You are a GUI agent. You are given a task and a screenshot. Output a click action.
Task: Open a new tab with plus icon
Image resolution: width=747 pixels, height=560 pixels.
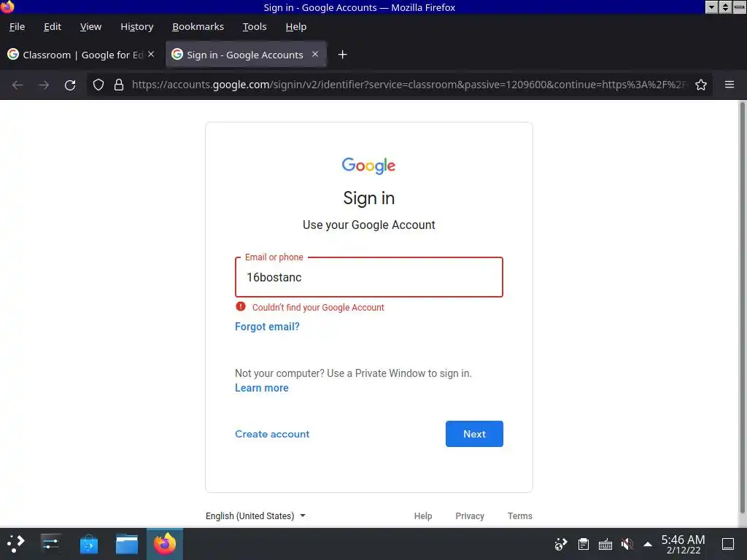342,55
